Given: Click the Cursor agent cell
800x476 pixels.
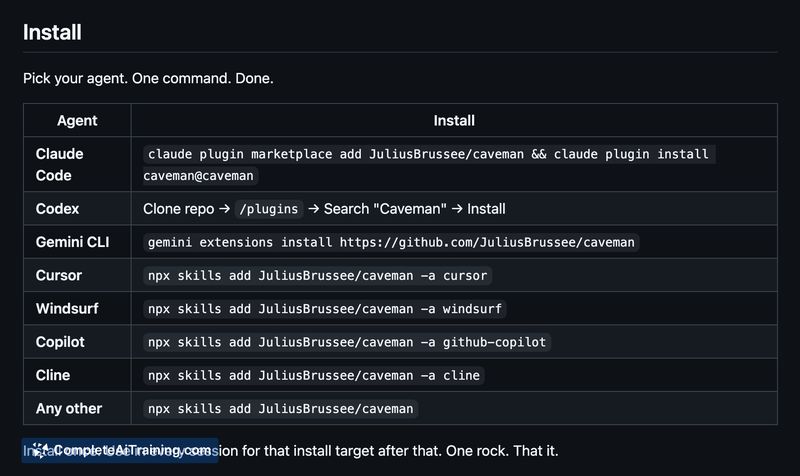Looking at the screenshot, I should click(59, 275).
